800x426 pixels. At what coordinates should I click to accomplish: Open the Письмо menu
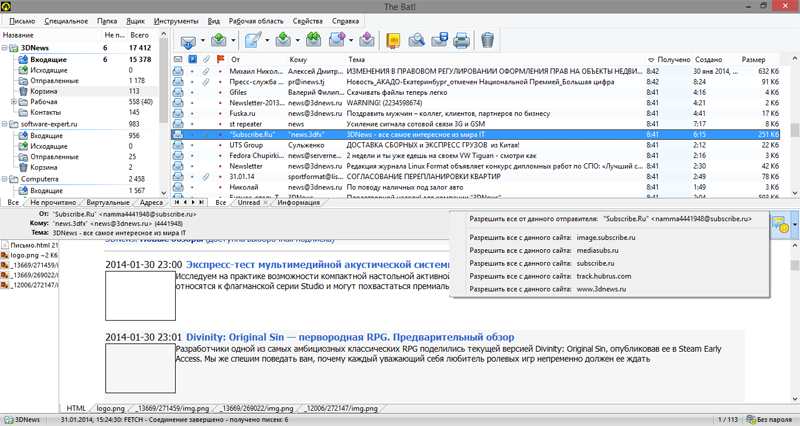[x=22, y=21]
